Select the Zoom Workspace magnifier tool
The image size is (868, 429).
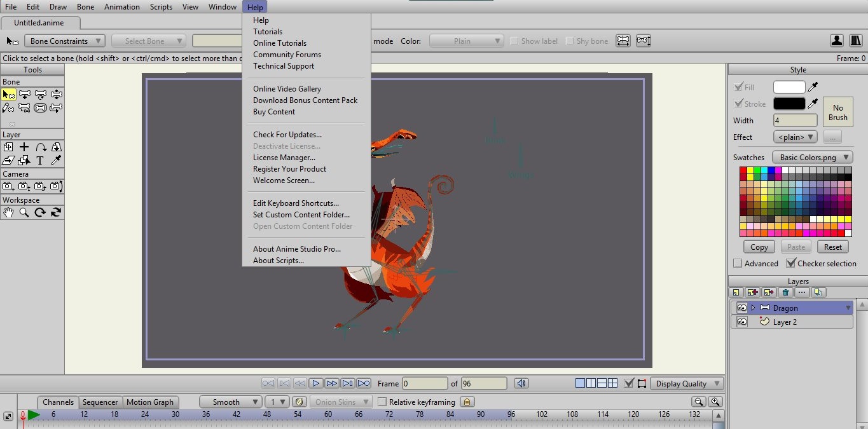[24, 213]
